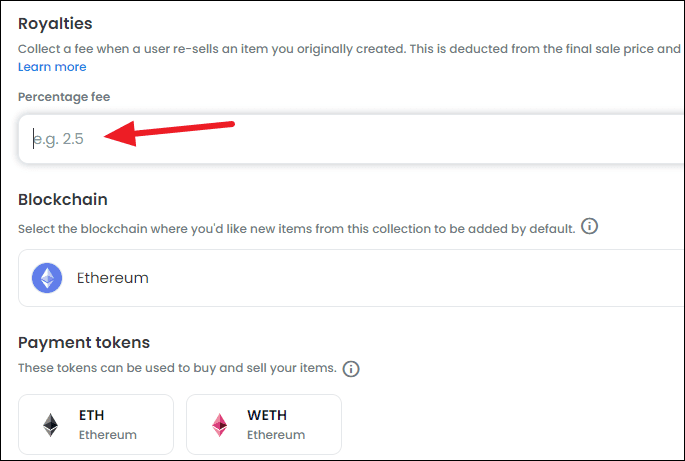Click the royalties fee description text
This screenshot has width=685, height=461.
349,49
